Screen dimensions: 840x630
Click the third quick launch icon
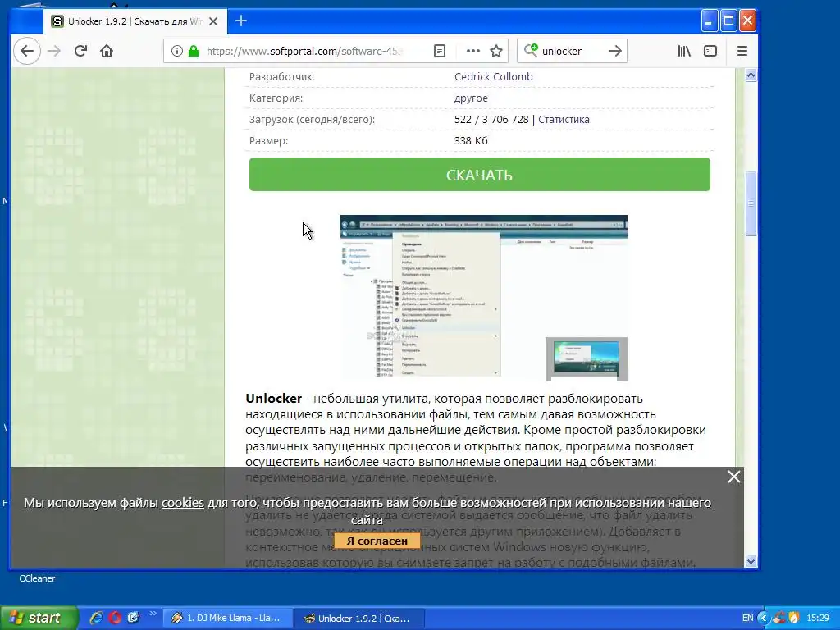[133, 618]
